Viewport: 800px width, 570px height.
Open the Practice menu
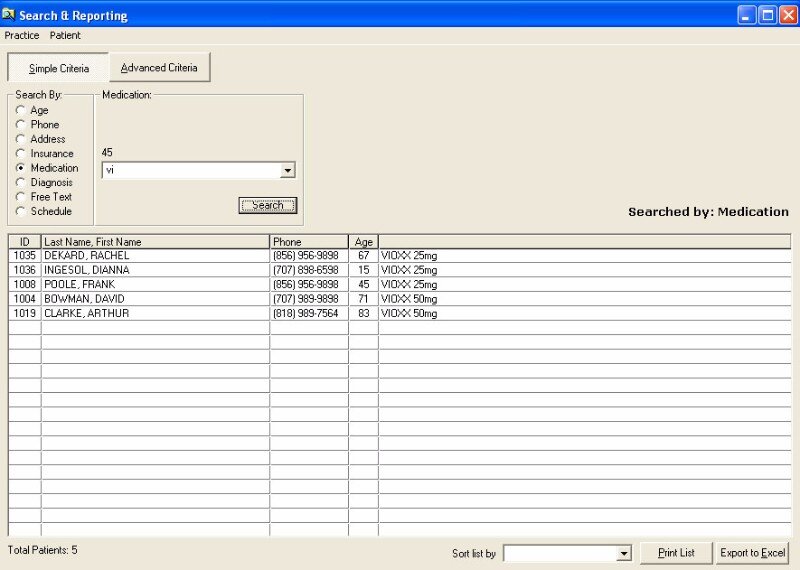[22, 36]
